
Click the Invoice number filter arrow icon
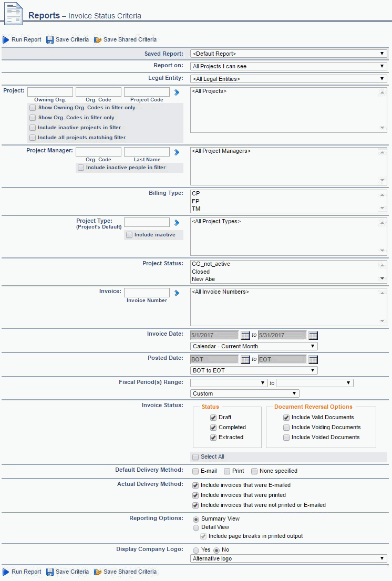[177, 293]
